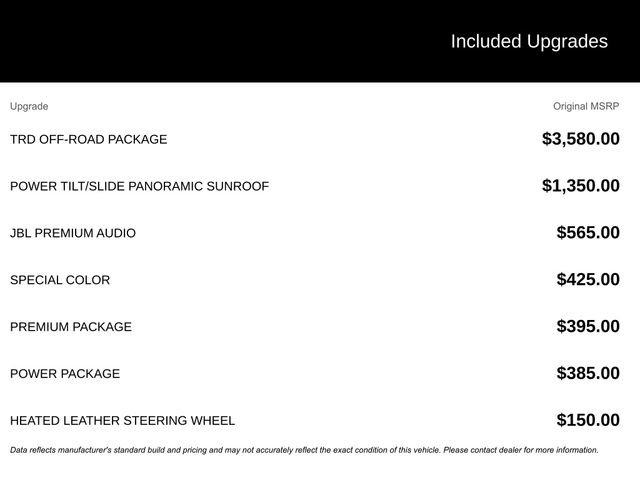
Task: Click the $565.00 price
Action: tap(588, 233)
